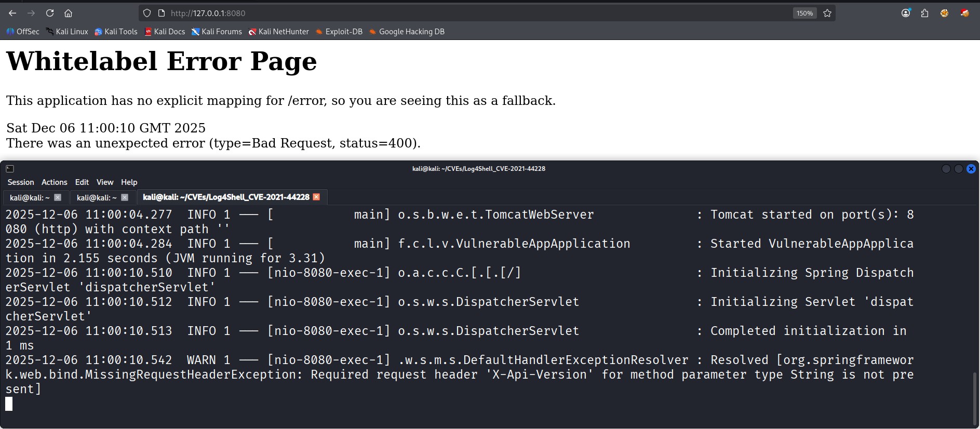
Task: Open Exploit-DB bookmark
Action: [x=339, y=32]
